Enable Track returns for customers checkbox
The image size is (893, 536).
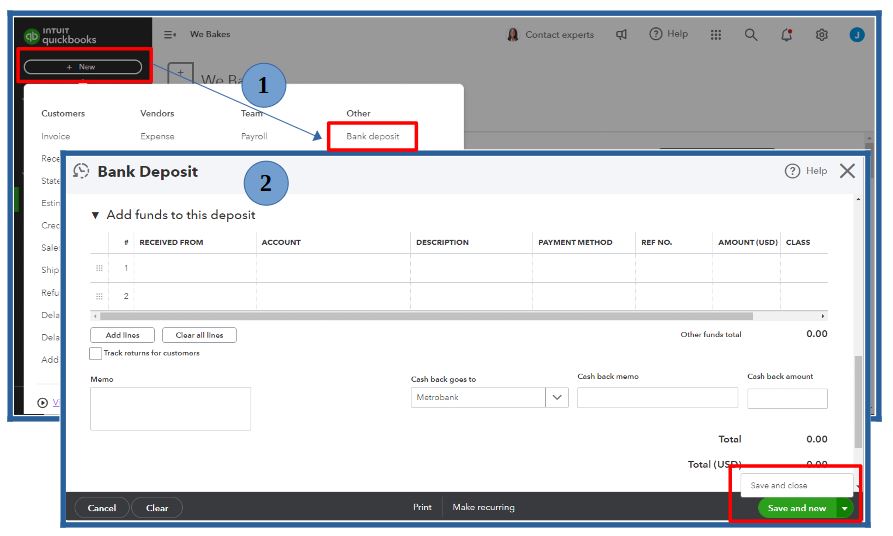click(x=96, y=353)
